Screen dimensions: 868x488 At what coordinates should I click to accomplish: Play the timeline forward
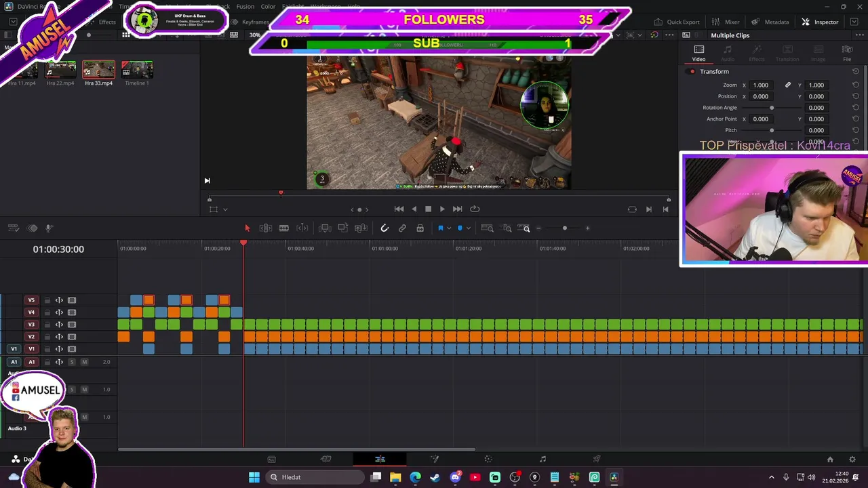(x=442, y=209)
